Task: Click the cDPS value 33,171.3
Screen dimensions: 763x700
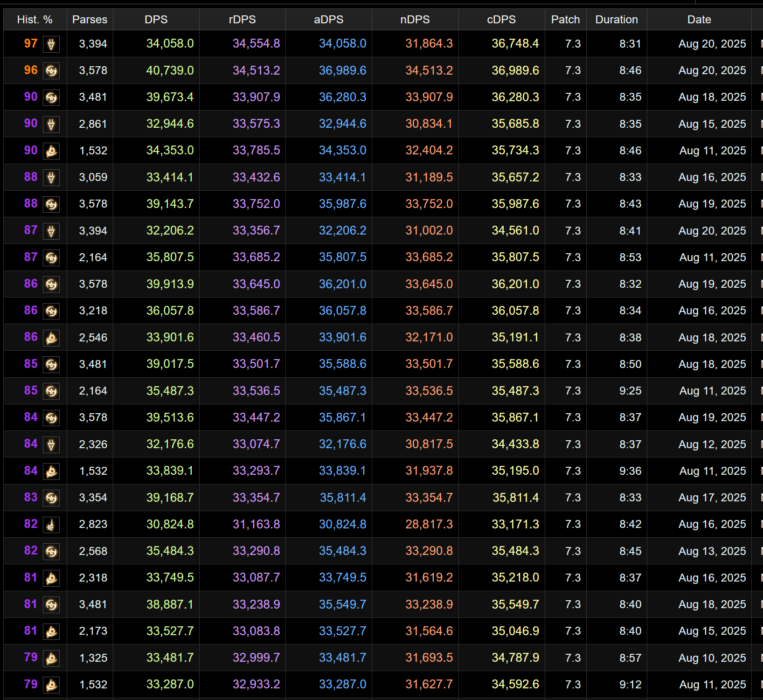Action: (x=515, y=524)
